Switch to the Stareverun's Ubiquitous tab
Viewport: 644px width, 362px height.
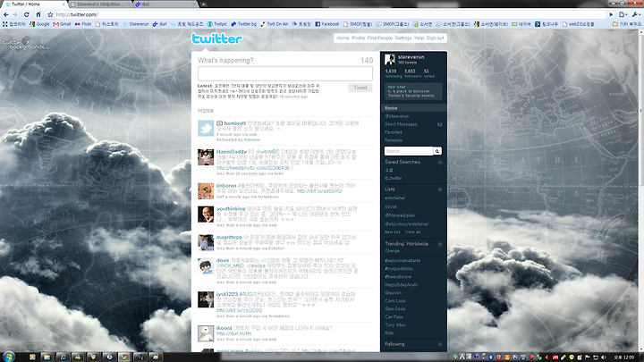point(100,4)
